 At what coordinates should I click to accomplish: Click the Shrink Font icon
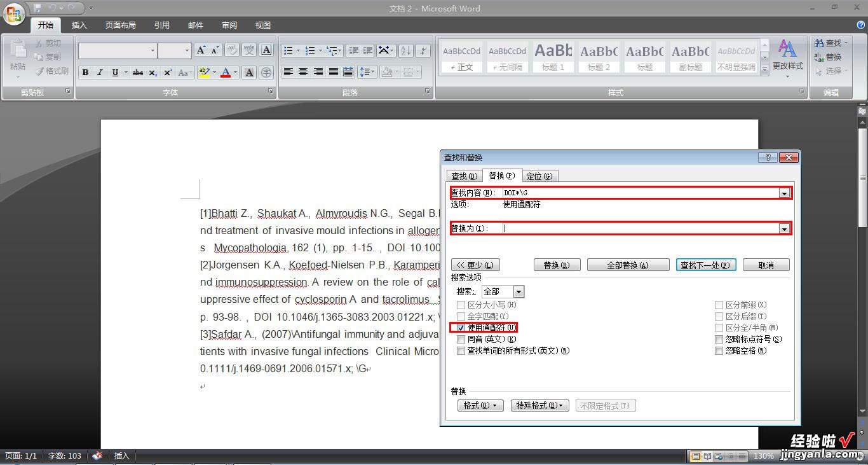pyautogui.click(x=215, y=50)
